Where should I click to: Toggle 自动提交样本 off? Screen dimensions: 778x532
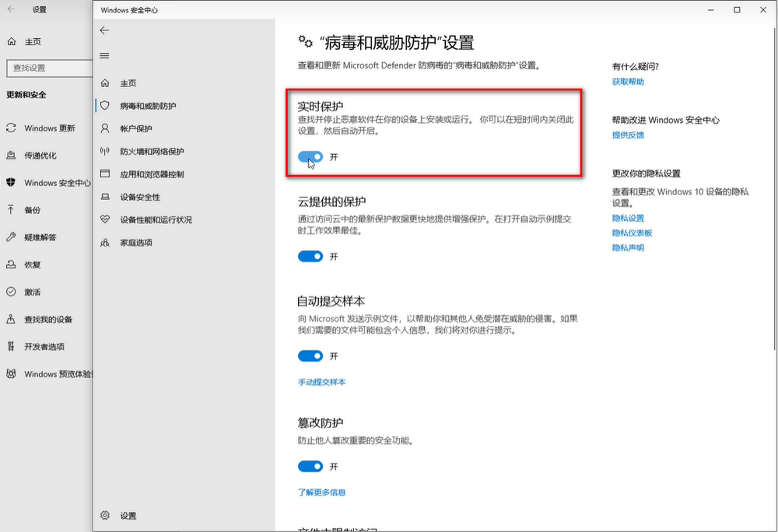(310, 355)
